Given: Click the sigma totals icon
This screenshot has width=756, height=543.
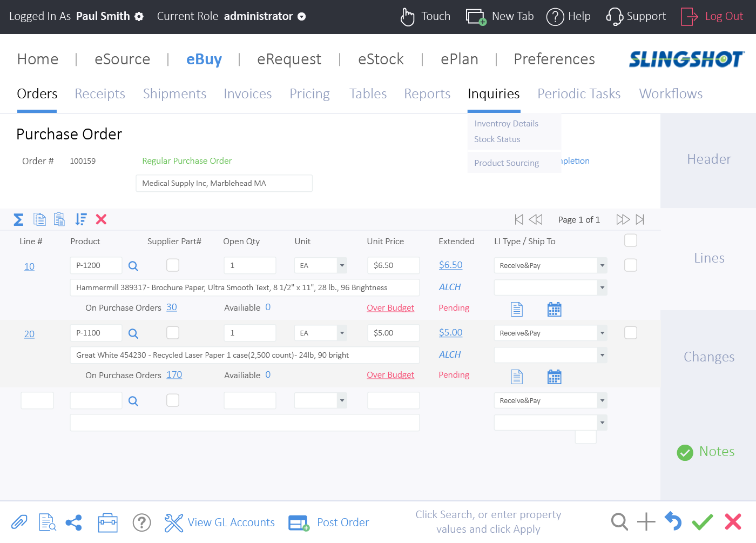Looking at the screenshot, I should pos(18,219).
